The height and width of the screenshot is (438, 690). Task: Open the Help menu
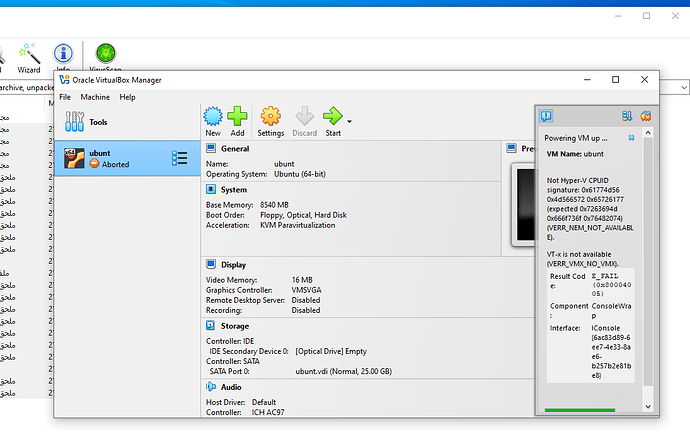click(127, 97)
